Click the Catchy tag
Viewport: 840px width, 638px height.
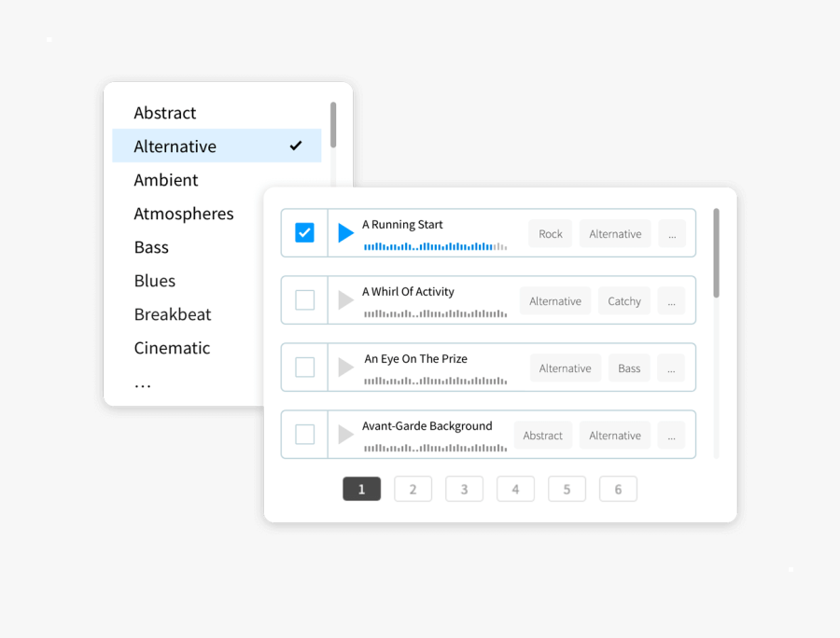pyautogui.click(x=624, y=301)
